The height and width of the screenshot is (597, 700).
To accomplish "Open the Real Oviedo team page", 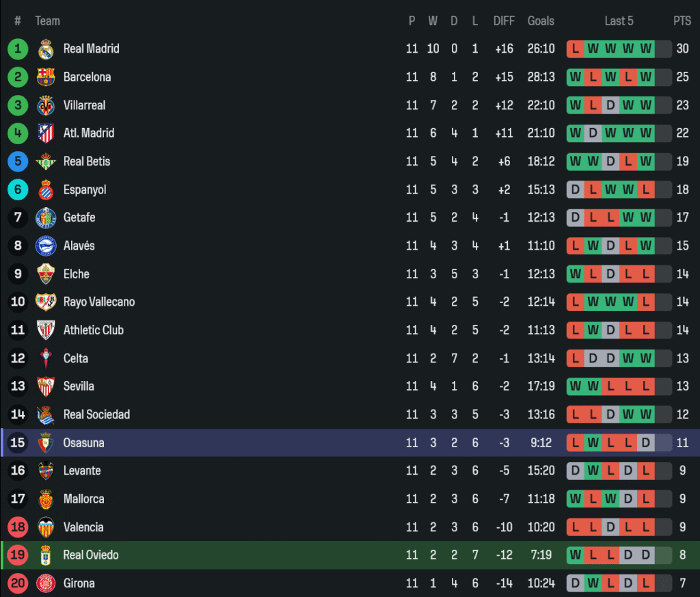I will tap(91, 555).
